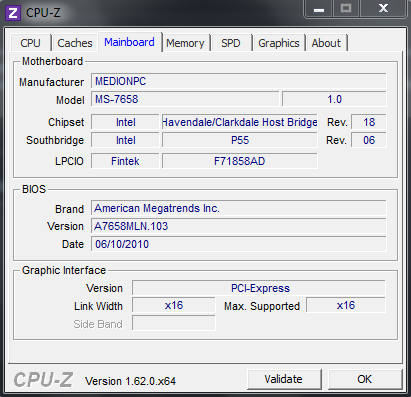Click the BIOS date 06/10/2010 field

pos(239,244)
